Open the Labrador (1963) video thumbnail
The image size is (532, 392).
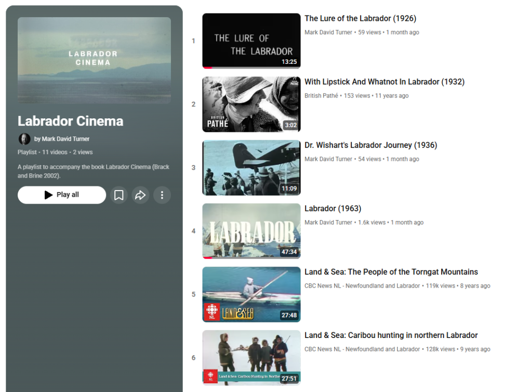251,231
